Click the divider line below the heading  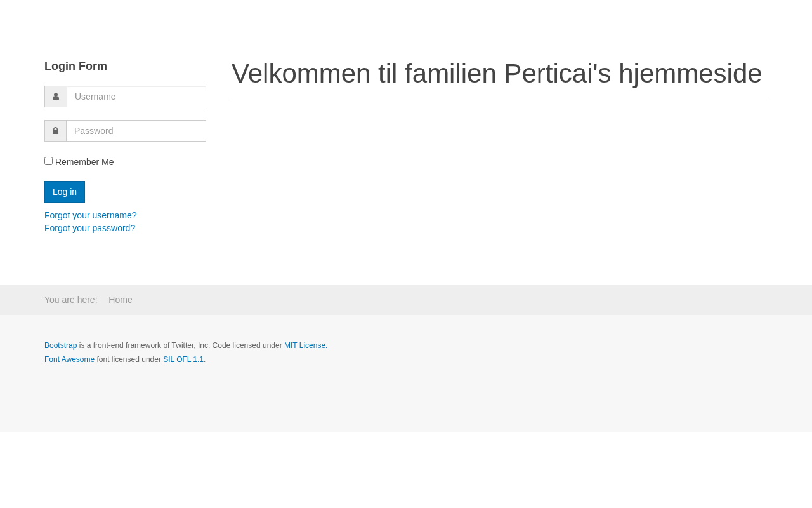click(x=499, y=100)
